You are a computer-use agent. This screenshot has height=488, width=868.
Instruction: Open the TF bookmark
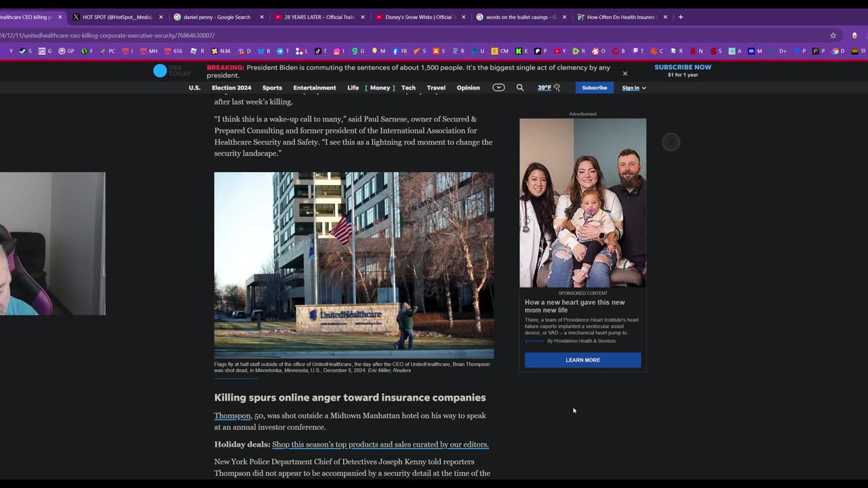click(x=859, y=51)
